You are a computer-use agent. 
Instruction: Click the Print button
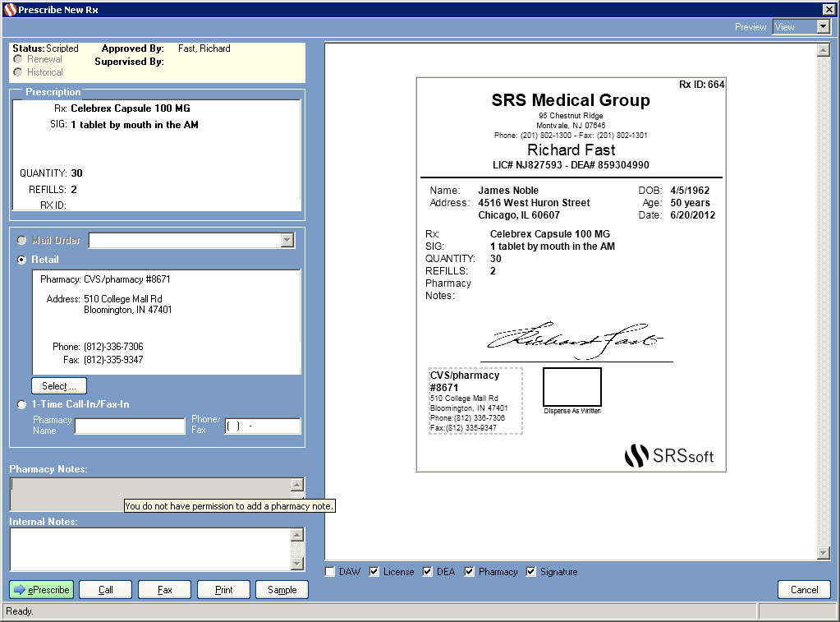coord(223,590)
